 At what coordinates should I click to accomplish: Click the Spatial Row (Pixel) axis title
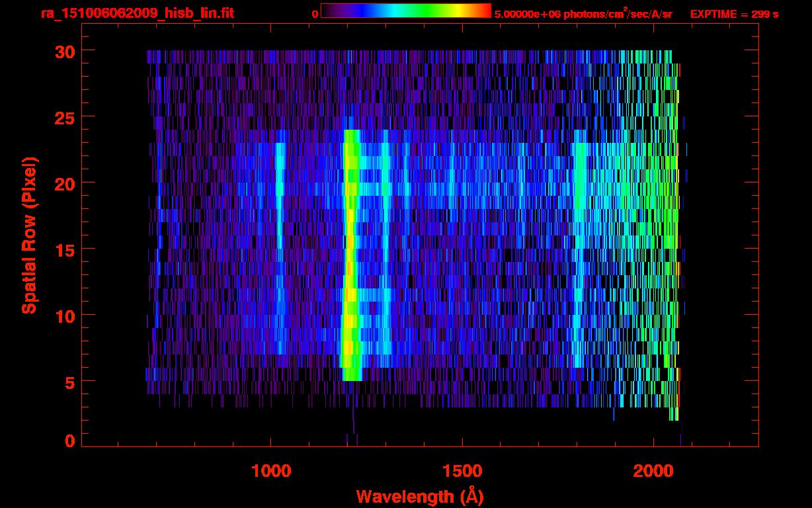pos(29,235)
